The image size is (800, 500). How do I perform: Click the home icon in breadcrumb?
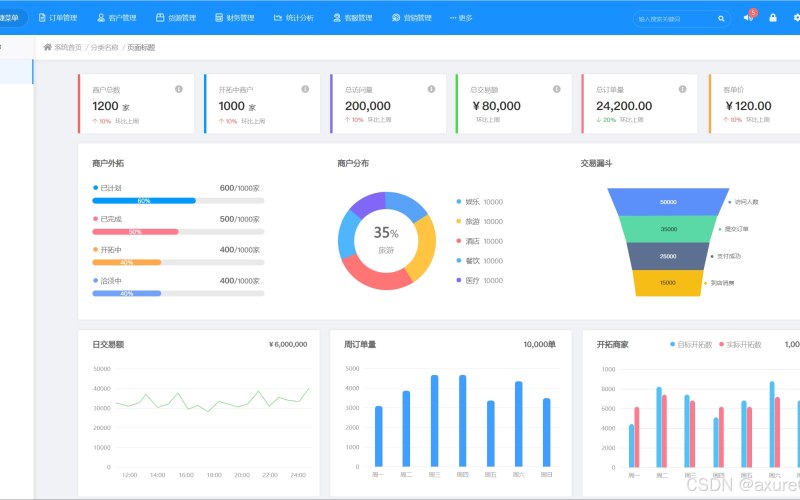[47, 47]
